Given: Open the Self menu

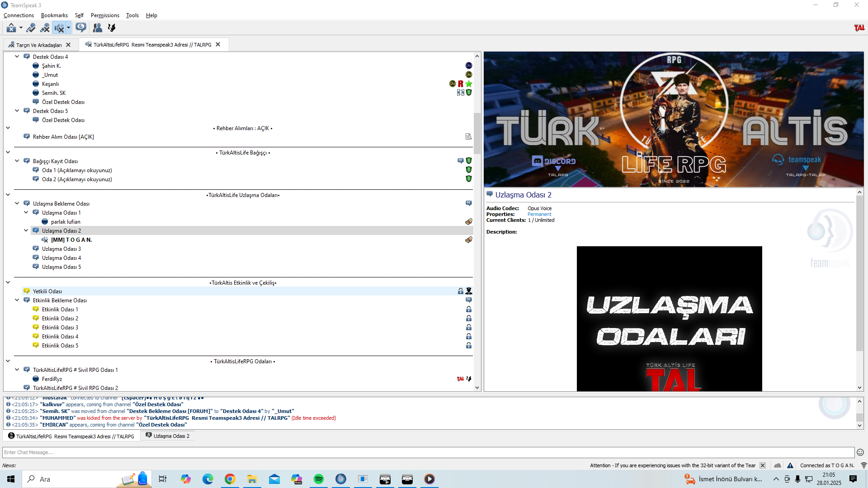Looking at the screenshot, I should coord(79,15).
